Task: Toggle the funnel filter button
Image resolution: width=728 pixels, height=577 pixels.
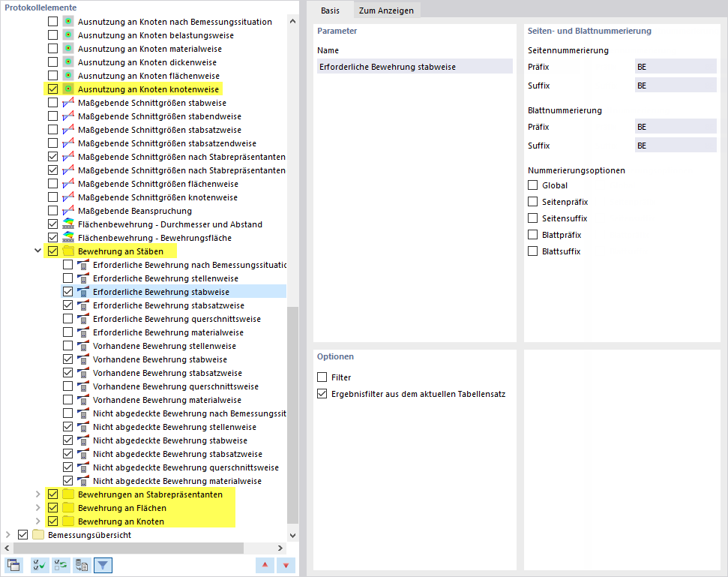Action: pos(103,565)
